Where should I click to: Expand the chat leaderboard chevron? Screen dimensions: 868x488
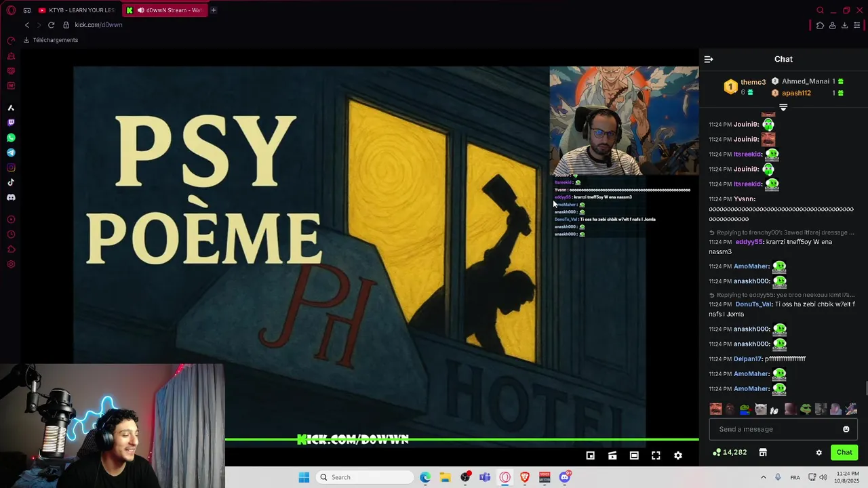pyautogui.click(x=783, y=108)
